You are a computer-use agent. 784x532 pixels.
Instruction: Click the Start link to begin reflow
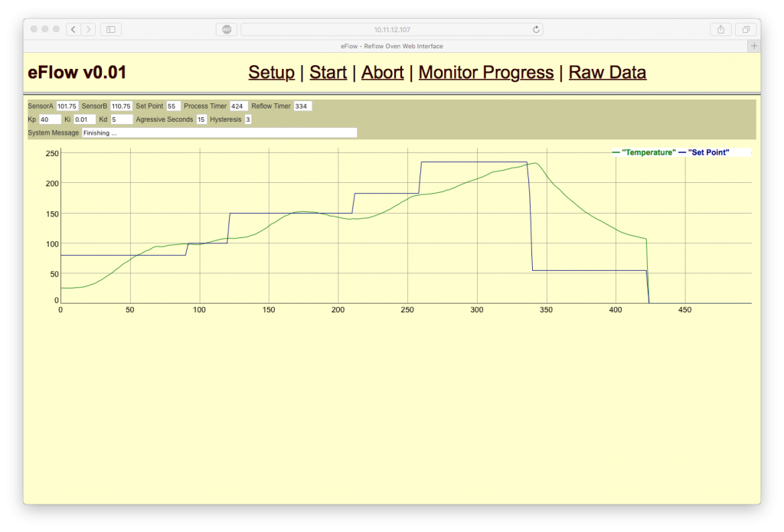coord(328,72)
